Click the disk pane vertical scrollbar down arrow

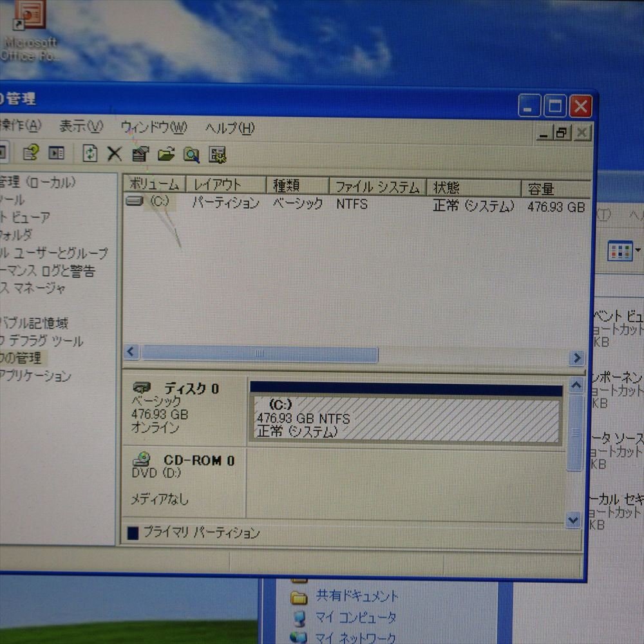[573, 520]
